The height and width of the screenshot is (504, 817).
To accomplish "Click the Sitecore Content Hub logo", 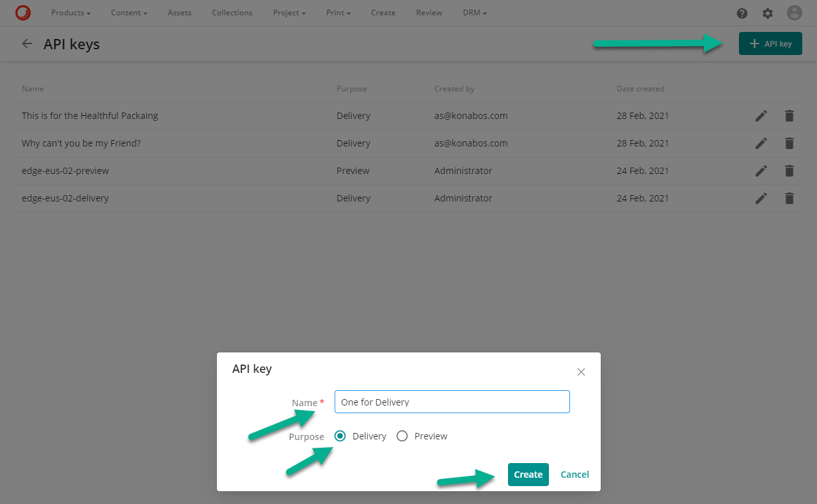I will [x=23, y=13].
